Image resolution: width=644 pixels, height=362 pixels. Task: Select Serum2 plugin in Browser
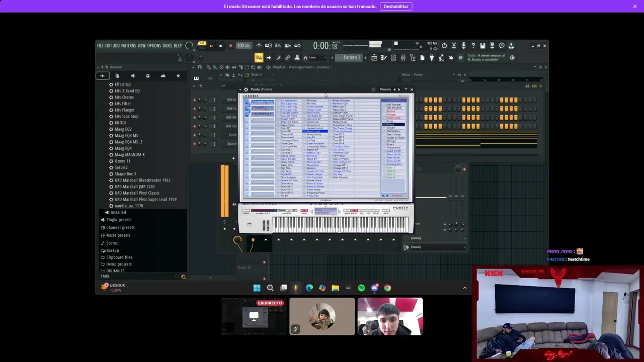pyautogui.click(x=121, y=167)
